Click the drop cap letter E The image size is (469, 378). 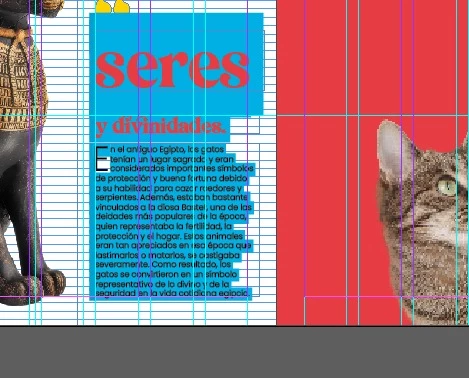(x=102, y=158)
